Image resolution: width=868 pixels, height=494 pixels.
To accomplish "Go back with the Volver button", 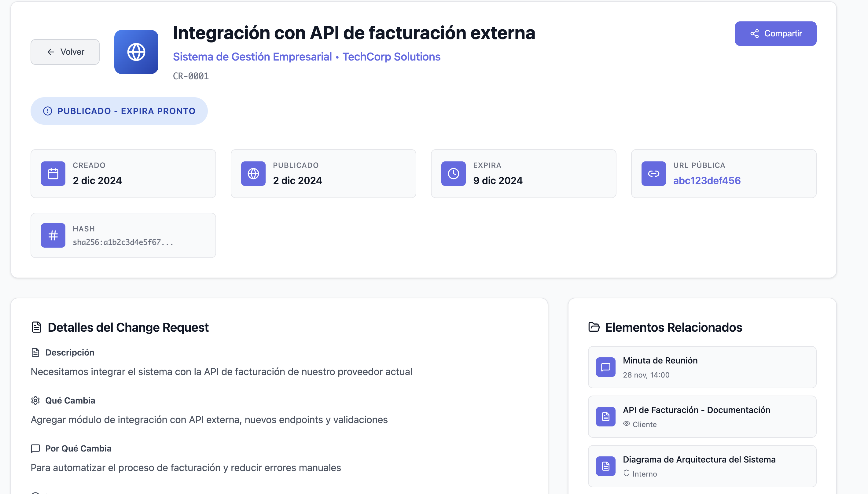I will coord(65,52).
